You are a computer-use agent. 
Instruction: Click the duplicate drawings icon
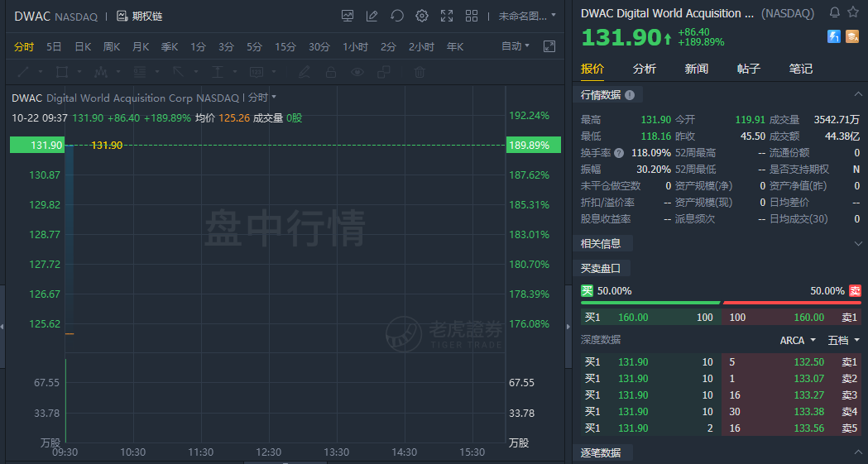pyautogui.click(x=384, y=72)
